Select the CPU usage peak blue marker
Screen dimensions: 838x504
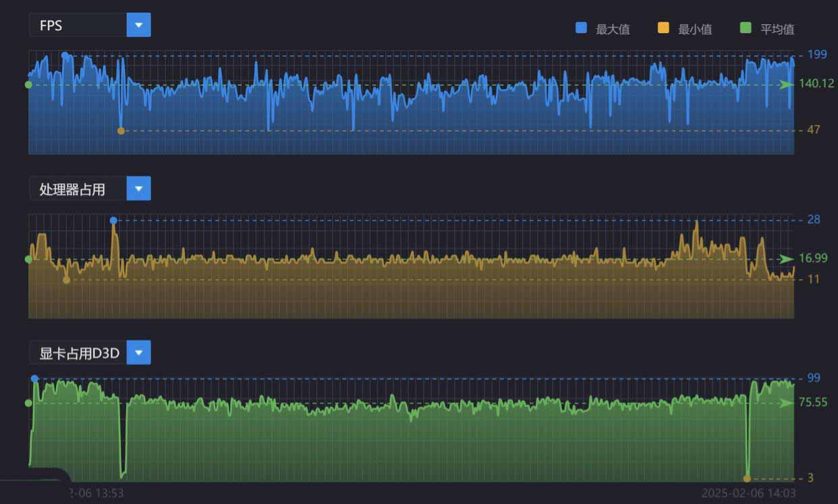[x=113, y=221]
